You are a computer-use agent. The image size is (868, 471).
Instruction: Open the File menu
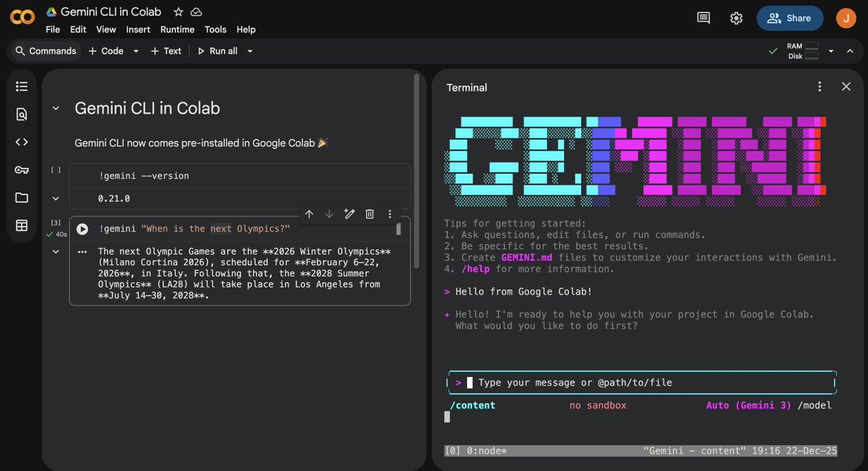click(53, 30)
